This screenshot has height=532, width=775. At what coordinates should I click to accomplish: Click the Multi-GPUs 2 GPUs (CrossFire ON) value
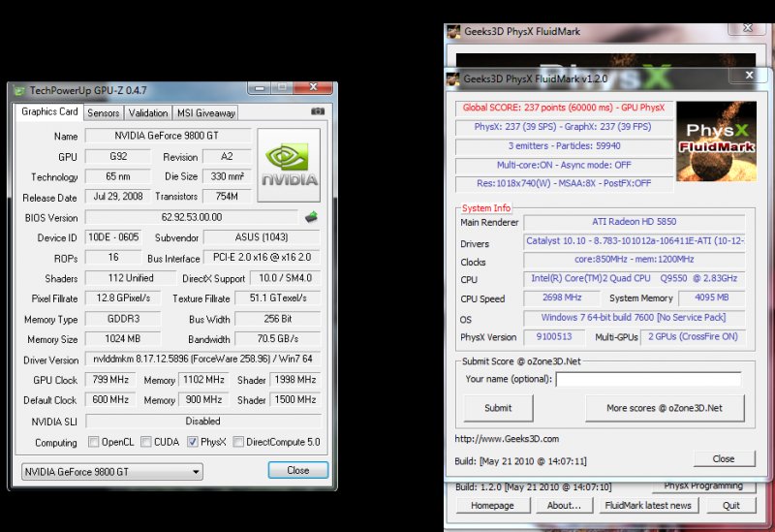click(693, 336)
